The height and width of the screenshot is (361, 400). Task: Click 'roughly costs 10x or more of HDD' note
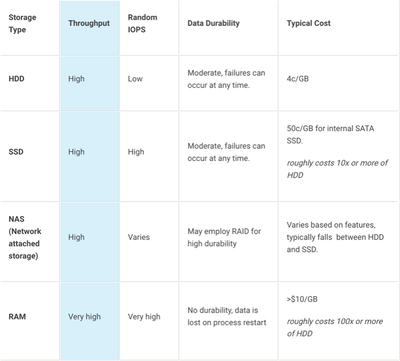[337, 169]
